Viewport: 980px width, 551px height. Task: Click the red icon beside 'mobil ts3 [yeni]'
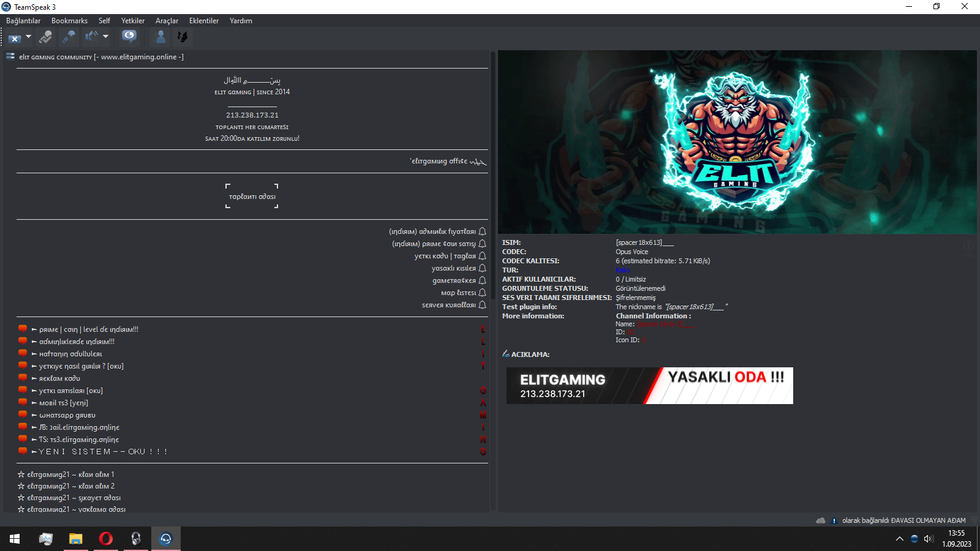pos(23,402)
